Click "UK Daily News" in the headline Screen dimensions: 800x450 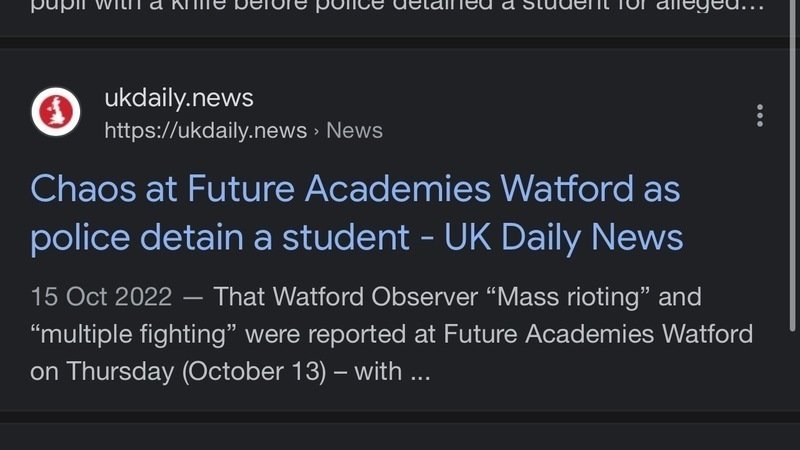point(564,237)
